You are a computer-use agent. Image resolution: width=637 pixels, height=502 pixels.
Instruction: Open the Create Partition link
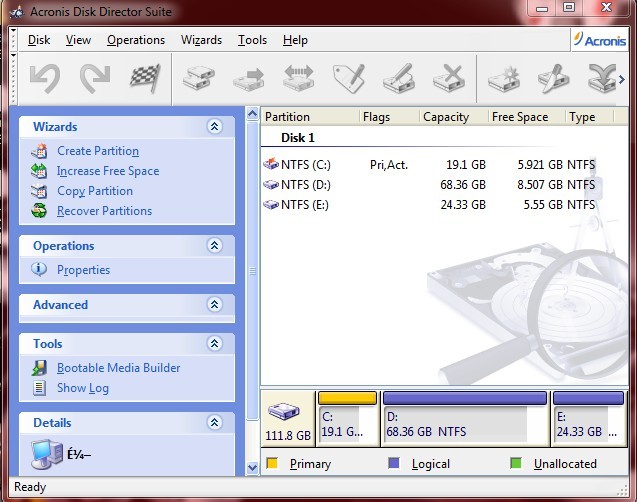tap(98, 151)
